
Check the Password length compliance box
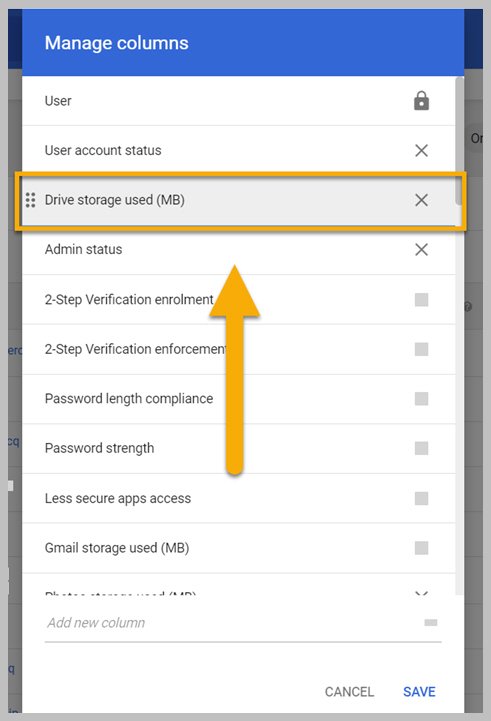[x=421, y=399]
